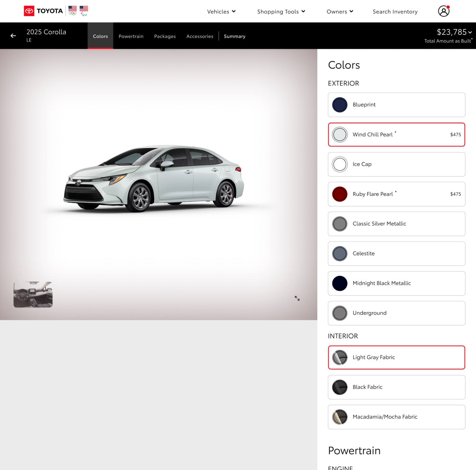
Task: Expand the $23,785 total price breakdown
Action: [454, 32]
